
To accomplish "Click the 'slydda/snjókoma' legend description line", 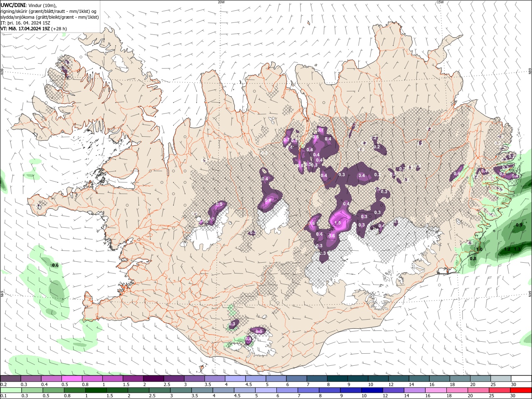I will coord(49,17).
